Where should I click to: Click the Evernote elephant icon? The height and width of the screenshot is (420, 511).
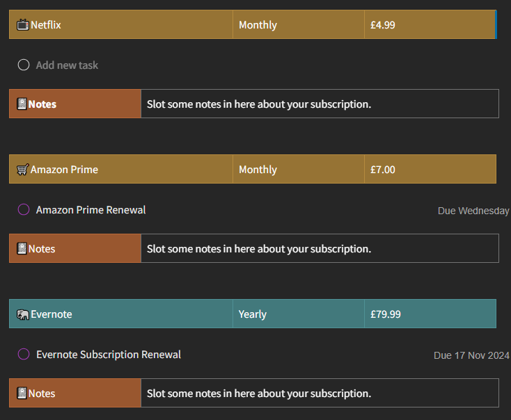point(23,314)
